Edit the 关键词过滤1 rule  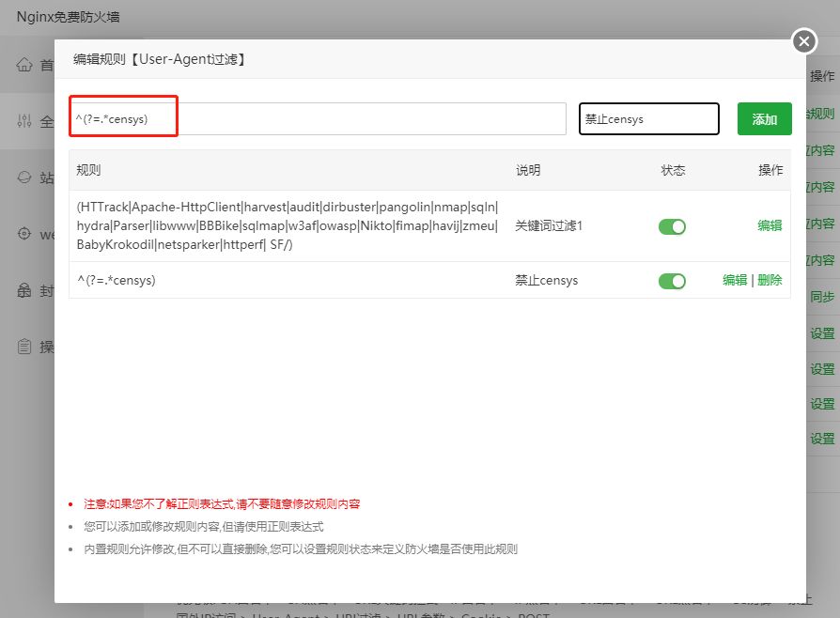(x=770, y=225)
